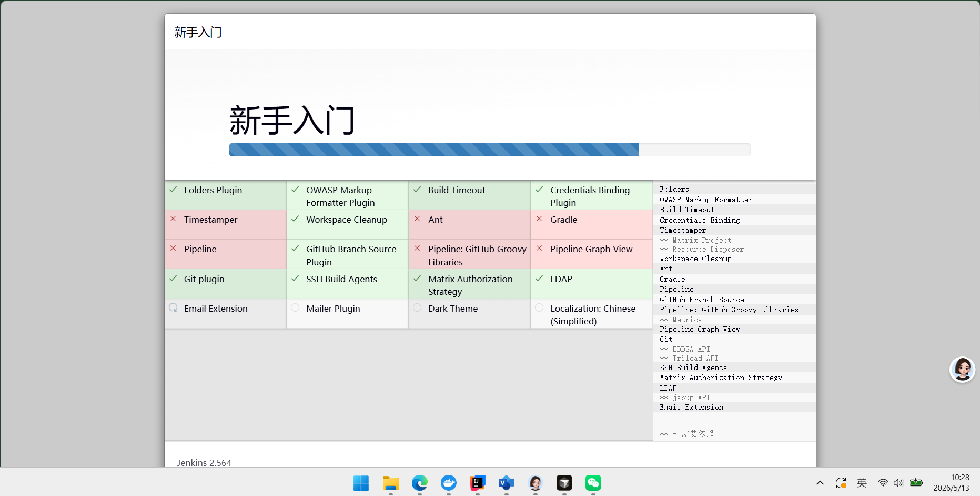Click the checkmark beside Git plugin

[x=173, y=279]
